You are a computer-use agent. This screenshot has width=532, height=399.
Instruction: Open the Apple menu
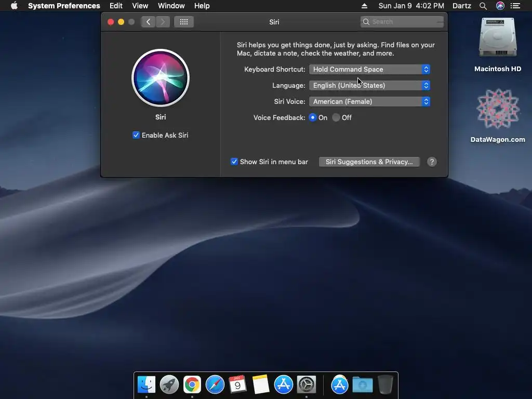[x=14, y=6]
